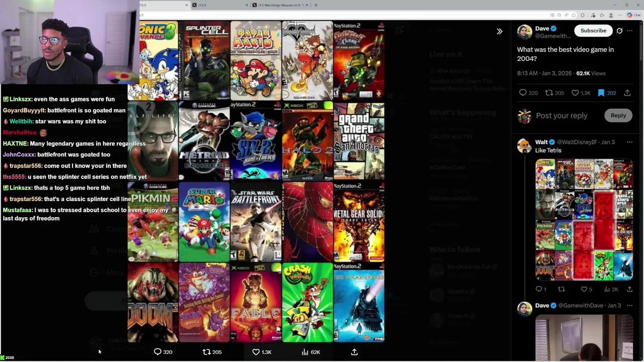644x362 pixels.
Task: Like using 1.3K heart below the image
Action: pos(262,352)
